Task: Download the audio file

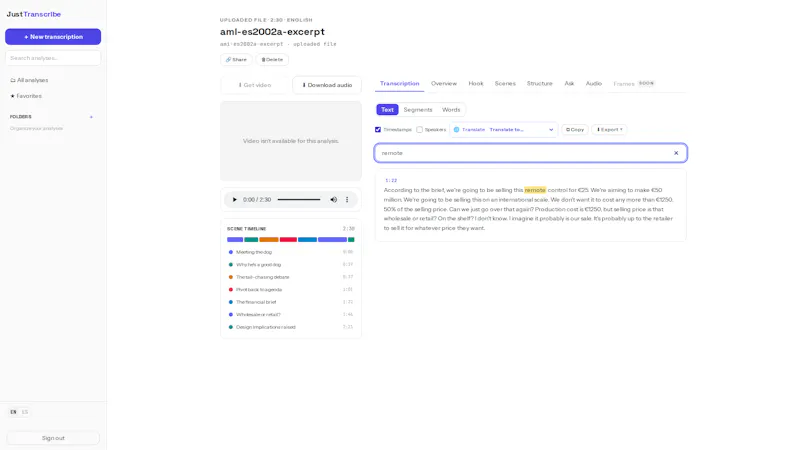Action: (327, 85)
